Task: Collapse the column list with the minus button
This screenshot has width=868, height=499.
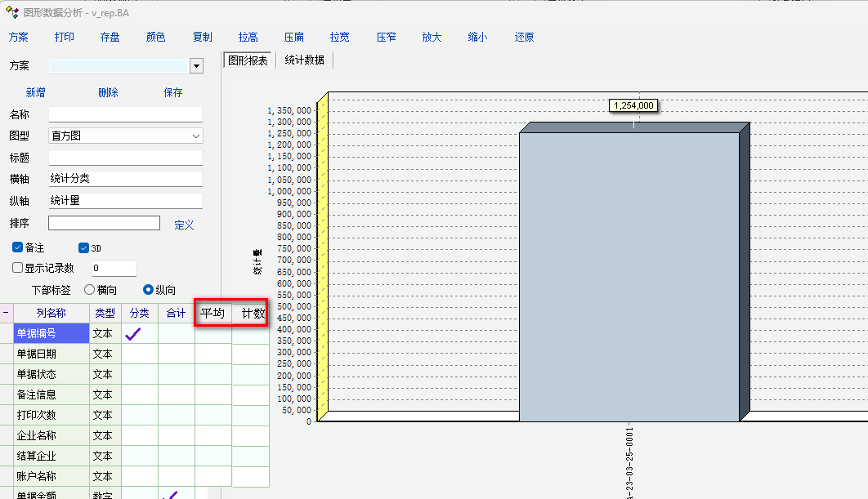Action: click(x=6, y=313)
